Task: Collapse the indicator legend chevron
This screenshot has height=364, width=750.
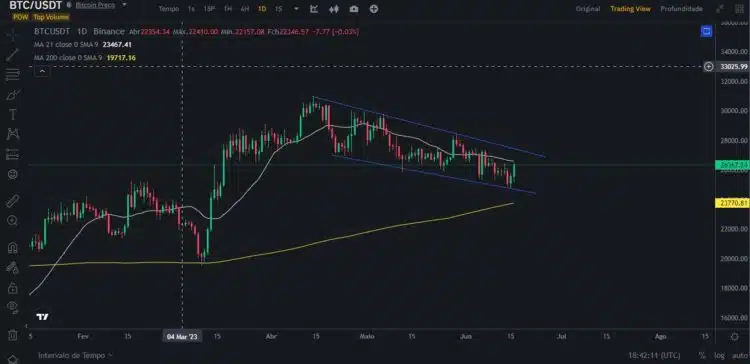Action: click(42, 71)
